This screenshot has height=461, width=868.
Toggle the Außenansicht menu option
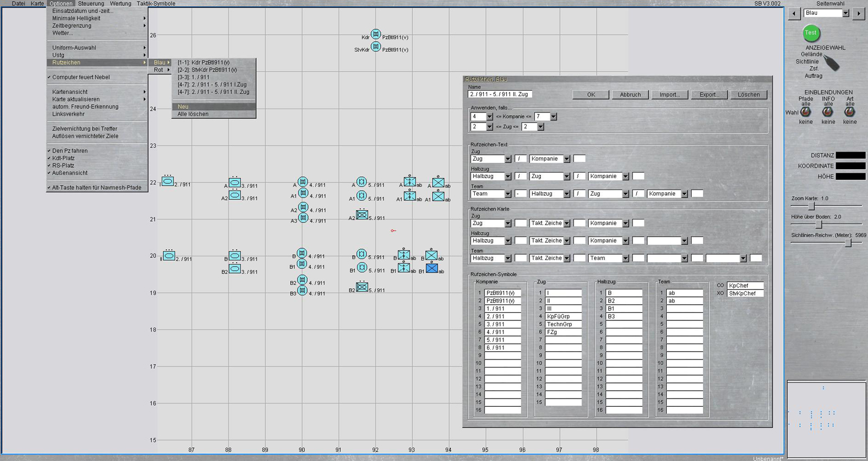pos(69,173)
